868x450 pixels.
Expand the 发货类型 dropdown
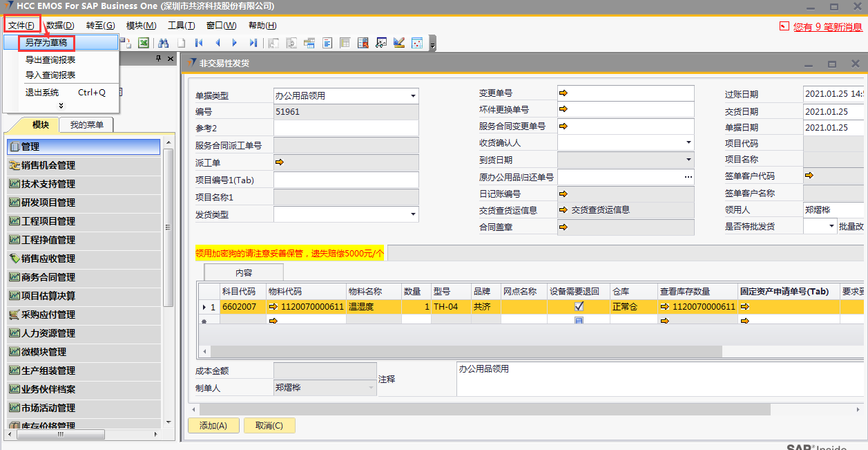point(413,215)
